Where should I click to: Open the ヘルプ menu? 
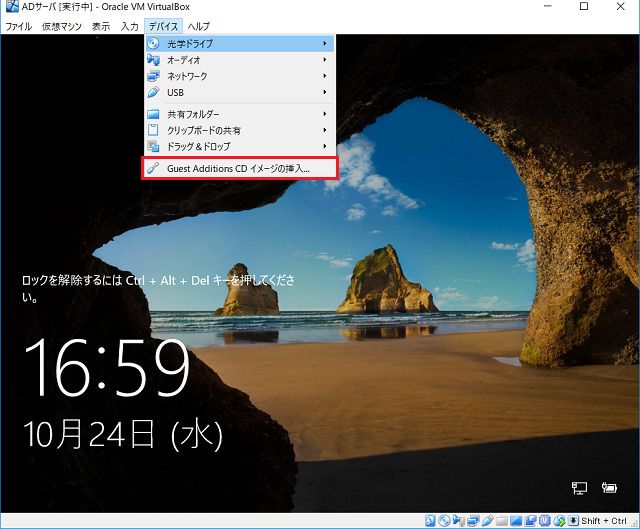click(x=199, y=26)
